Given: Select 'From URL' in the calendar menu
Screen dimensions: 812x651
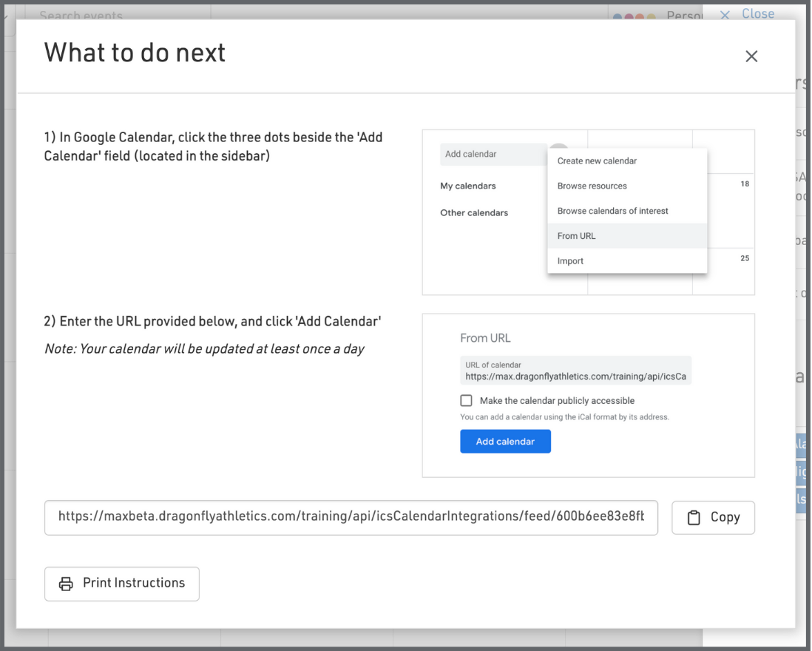Looking at the screenshot, I should [577, 236].
